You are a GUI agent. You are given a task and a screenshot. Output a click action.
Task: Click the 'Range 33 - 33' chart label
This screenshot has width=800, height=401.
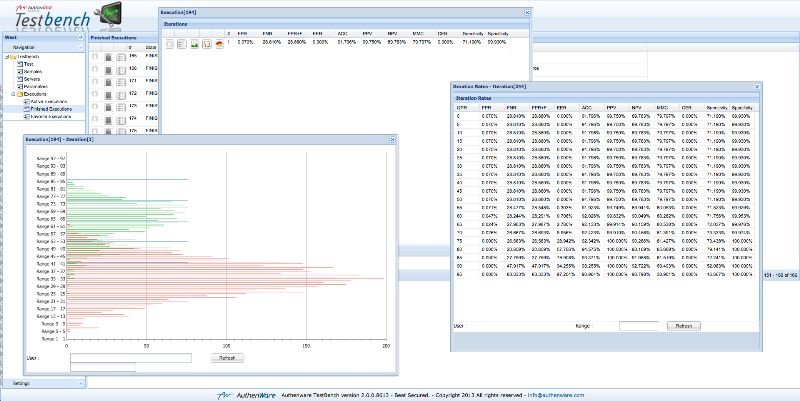[x=51, y=279]
